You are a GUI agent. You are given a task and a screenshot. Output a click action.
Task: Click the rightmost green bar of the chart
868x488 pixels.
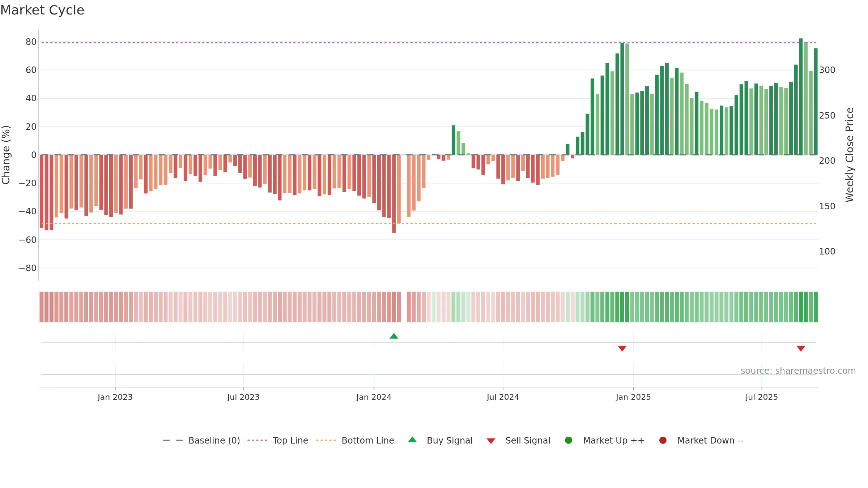[x=816, y=102]
